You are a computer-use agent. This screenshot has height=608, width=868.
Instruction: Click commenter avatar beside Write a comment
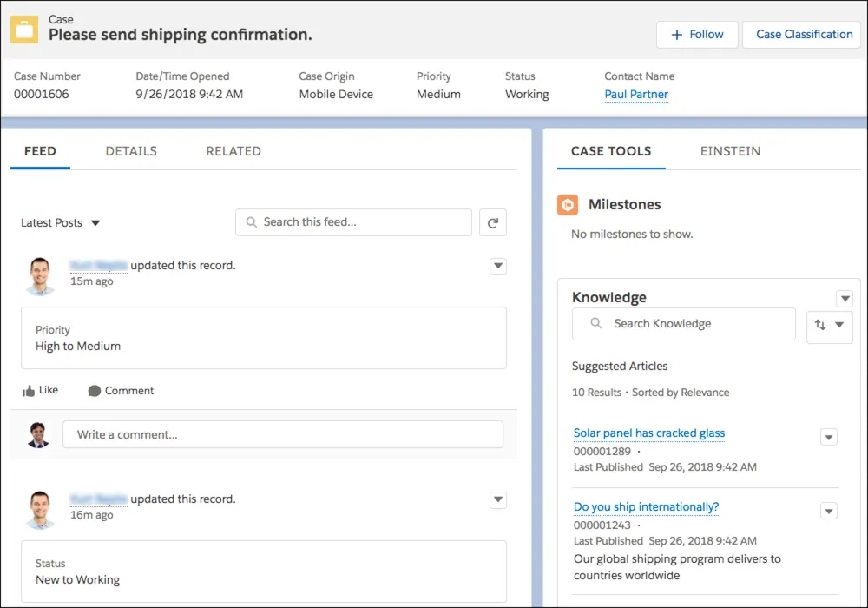tap(38, 434)
